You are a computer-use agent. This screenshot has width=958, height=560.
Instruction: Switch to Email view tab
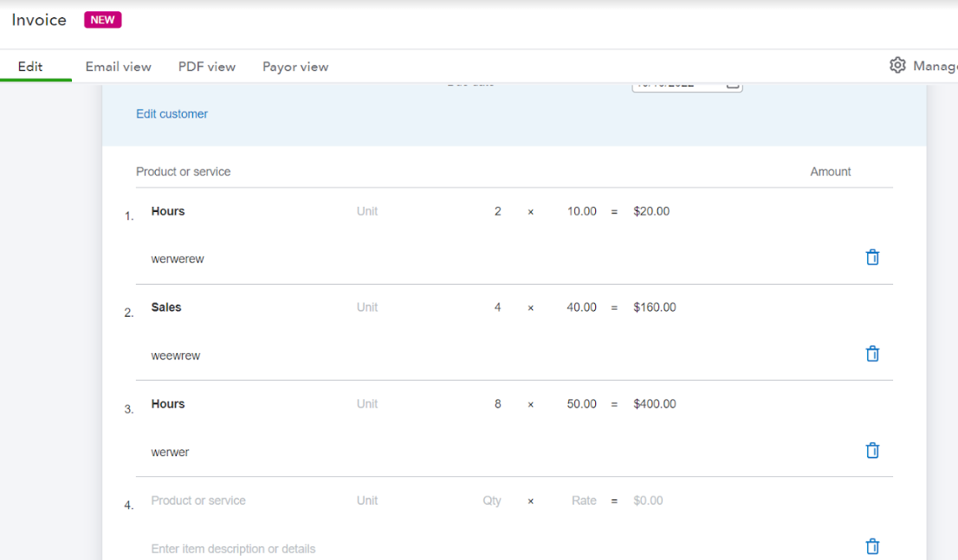click(x=118, y=67)
